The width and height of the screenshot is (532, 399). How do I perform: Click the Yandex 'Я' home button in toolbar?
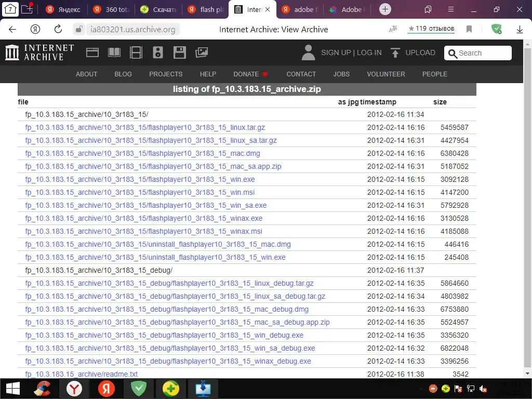[x=35, y=29]
